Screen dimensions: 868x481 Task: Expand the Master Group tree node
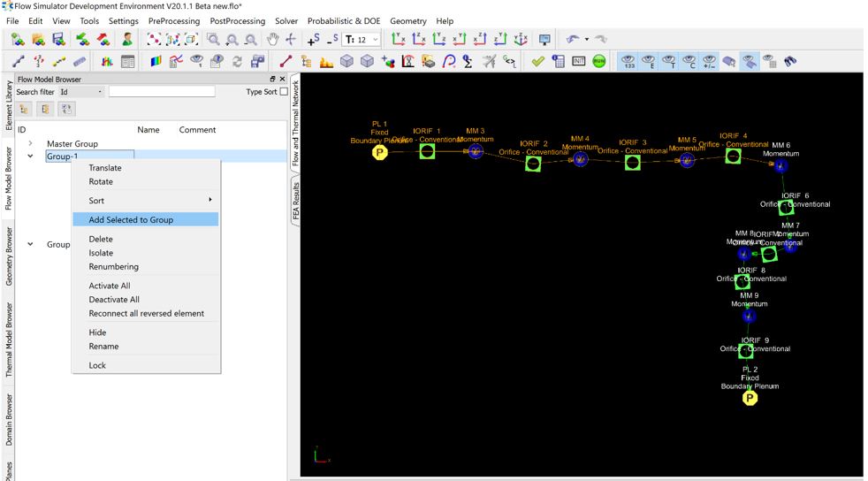pyautogui.click(x=30, y=143)
